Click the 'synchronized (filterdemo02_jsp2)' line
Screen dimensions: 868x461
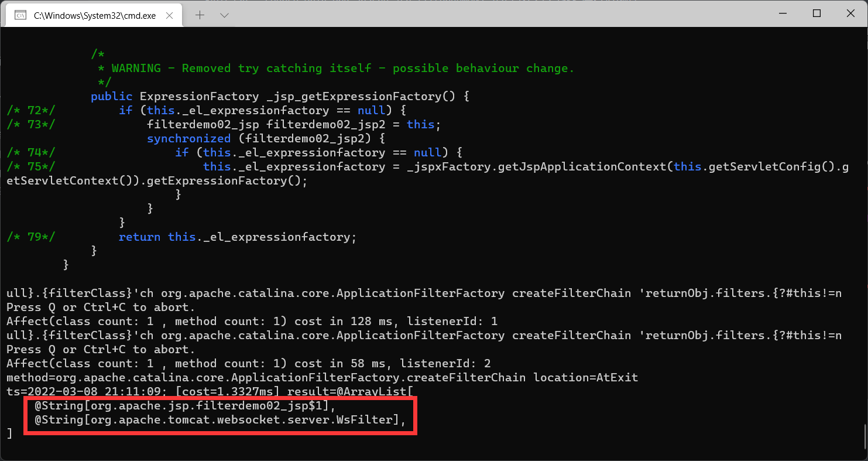(266, 139)
